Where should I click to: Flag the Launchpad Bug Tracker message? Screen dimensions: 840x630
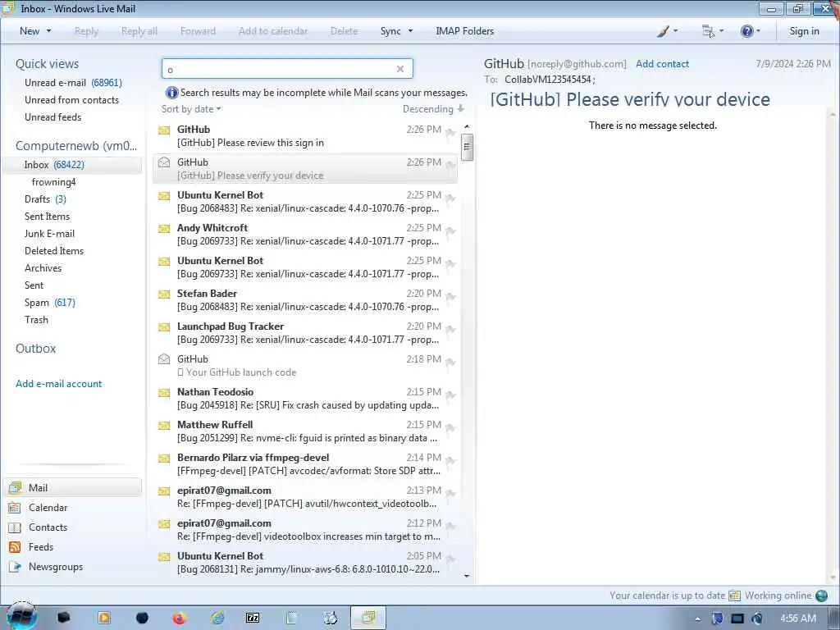(450, 330)
